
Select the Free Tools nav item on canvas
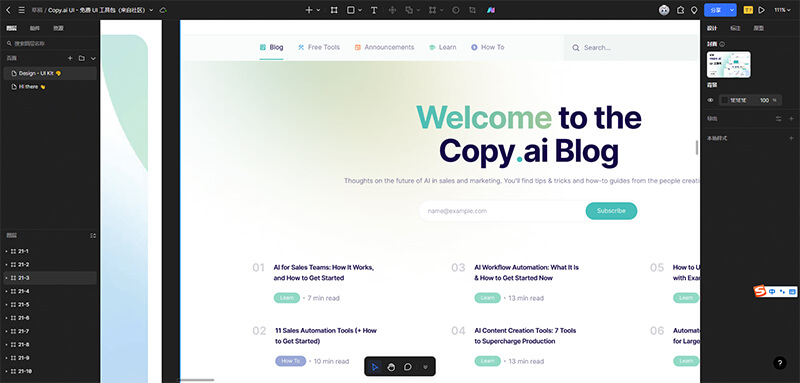click(x=319, y=47)
